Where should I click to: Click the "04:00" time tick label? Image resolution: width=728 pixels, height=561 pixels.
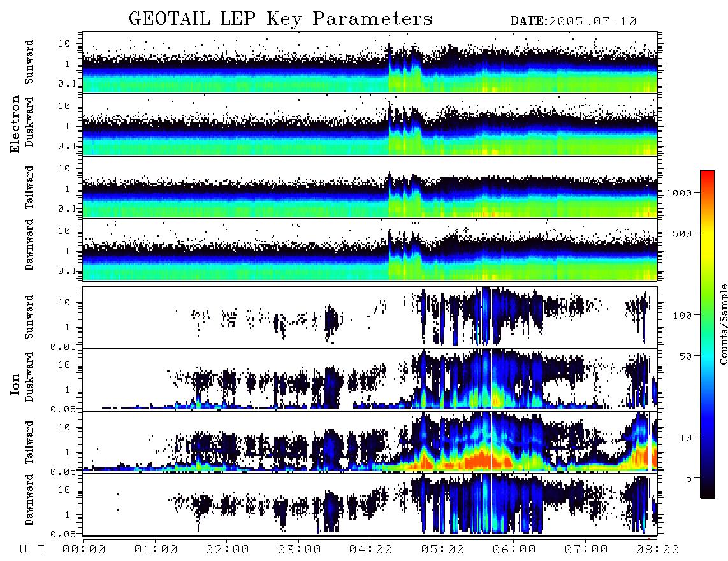point(371,550)
